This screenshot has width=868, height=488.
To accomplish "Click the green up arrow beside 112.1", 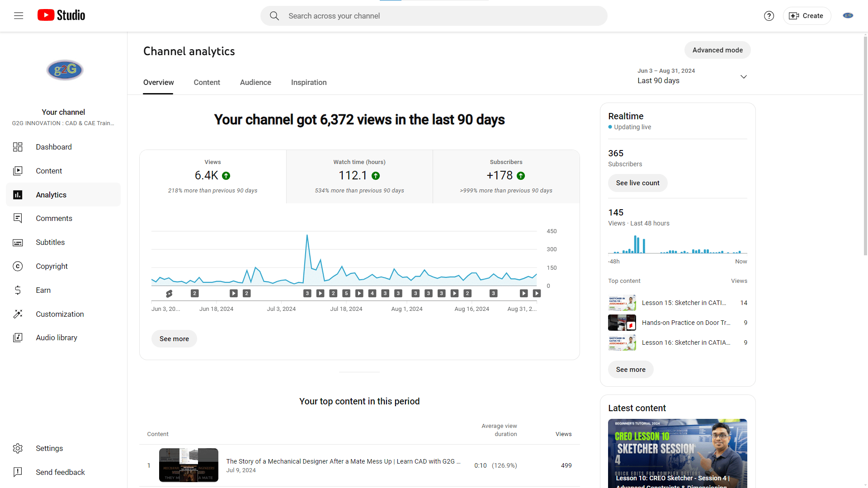I will click(x=376, y=176).
